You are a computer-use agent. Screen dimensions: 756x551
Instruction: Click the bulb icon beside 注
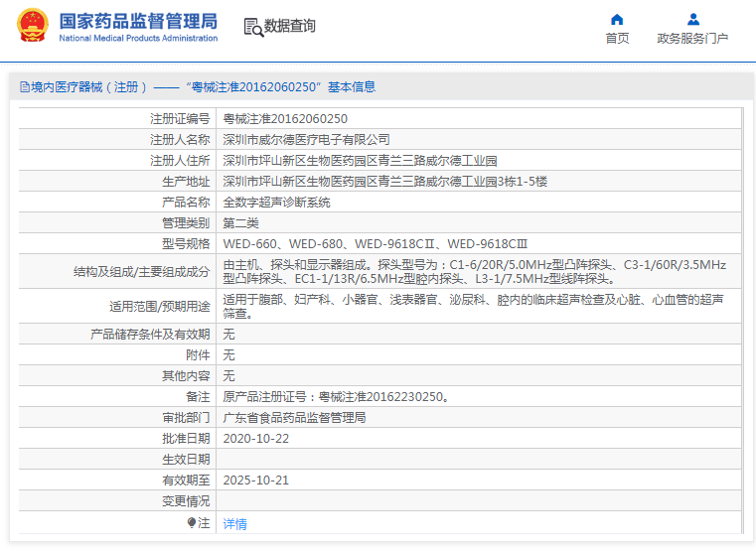tap(192, 522)
